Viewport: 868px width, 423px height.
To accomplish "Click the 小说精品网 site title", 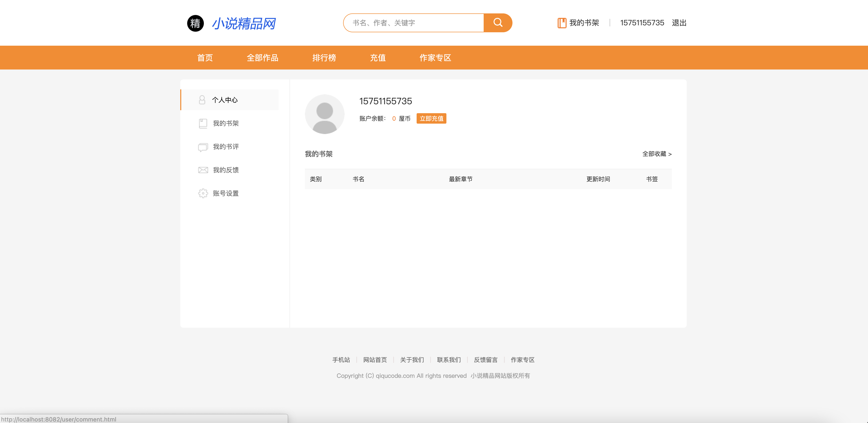I will pyautogui.click(x=244, y=24).
